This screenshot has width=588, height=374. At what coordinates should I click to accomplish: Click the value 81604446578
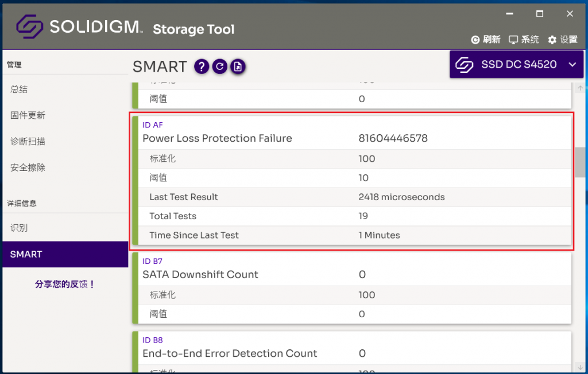tap(393, 138)
